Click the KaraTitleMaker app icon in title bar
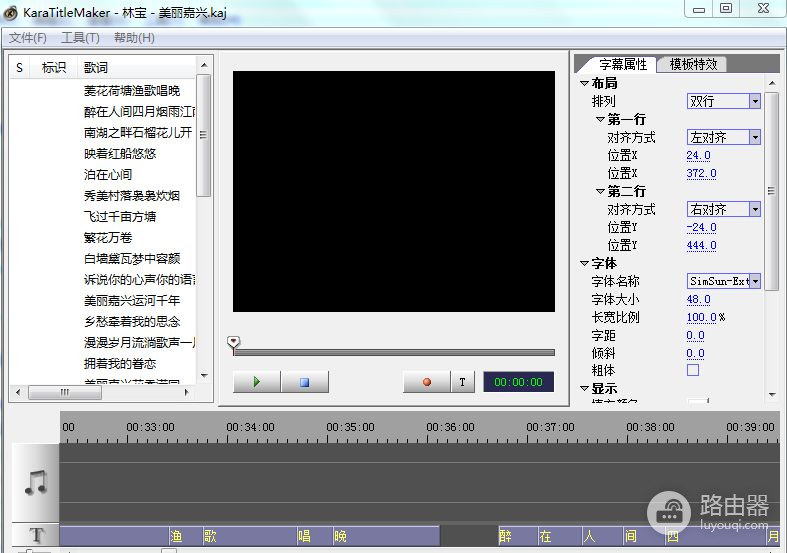Image resolution: width=787 pixels, height=553 pixels. (x=11, y=9)
